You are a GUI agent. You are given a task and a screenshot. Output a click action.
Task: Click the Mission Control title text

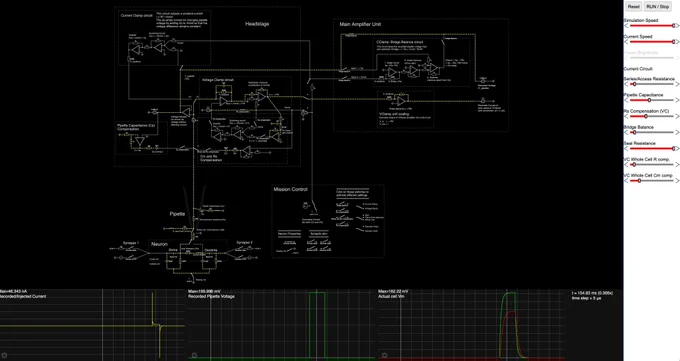click(x=291, y=189)
